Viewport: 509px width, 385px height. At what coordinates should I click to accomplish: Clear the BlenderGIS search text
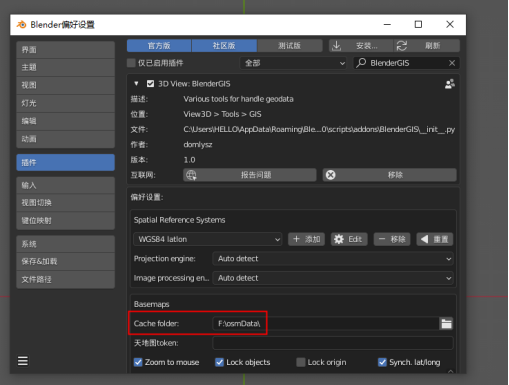[452, 63]
